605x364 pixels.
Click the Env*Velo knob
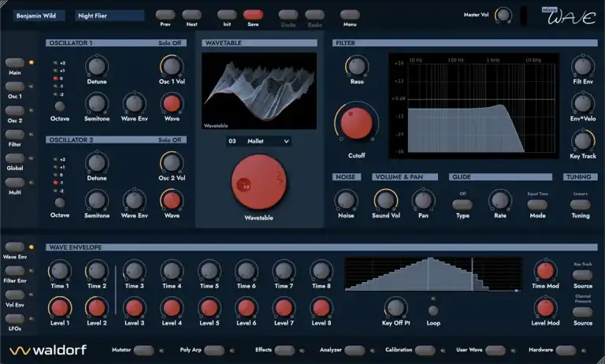[x=583, y=103]
